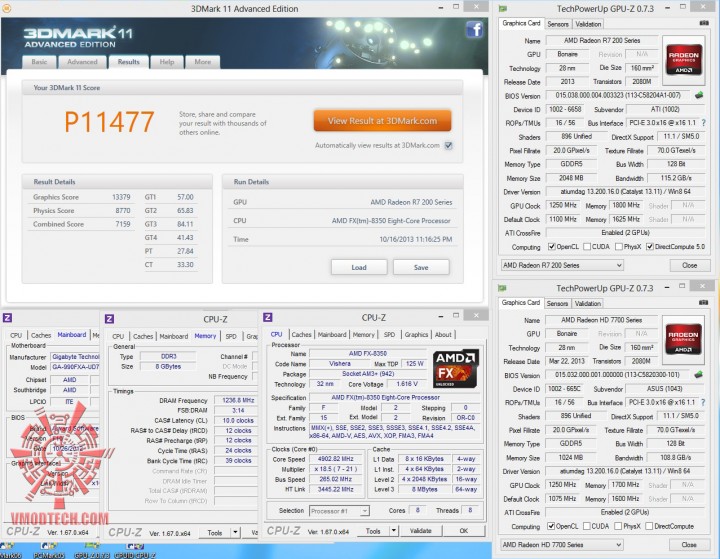Image resolution: width=720 pixels, height=559 pixels.
Task: Open the GPU-Z 0.7.3 desktop shortcut
Action: pos(92,551)
